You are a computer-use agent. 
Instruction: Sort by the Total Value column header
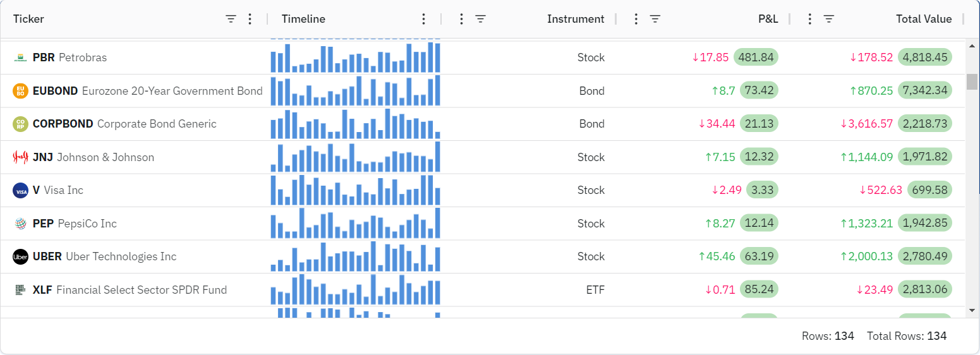coord(924,19)
